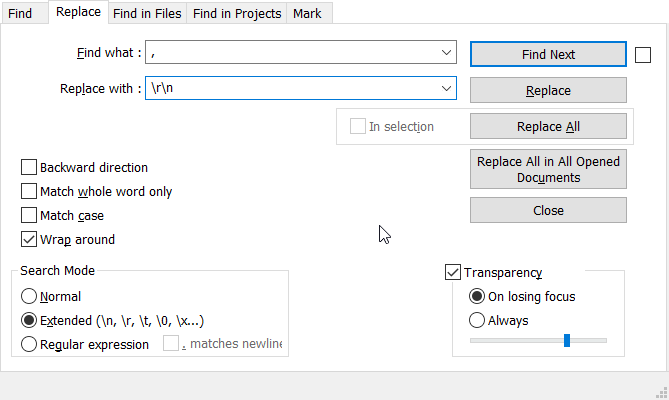Switch to the Mark tab
The image size is (669, 400).
coord(307,14)
